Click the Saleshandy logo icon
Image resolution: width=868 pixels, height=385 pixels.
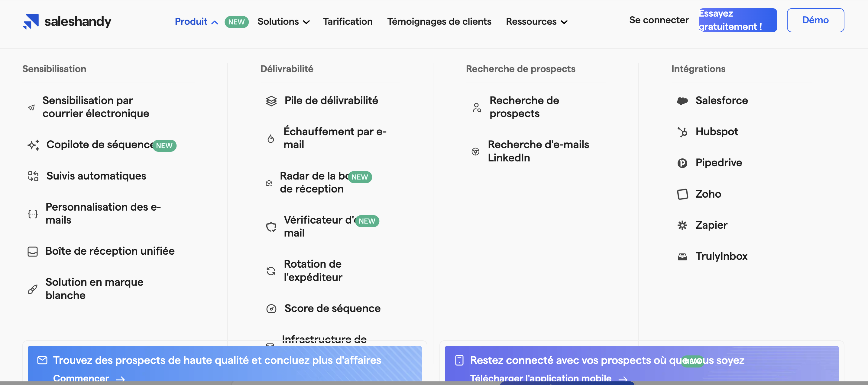coord(31,21)
